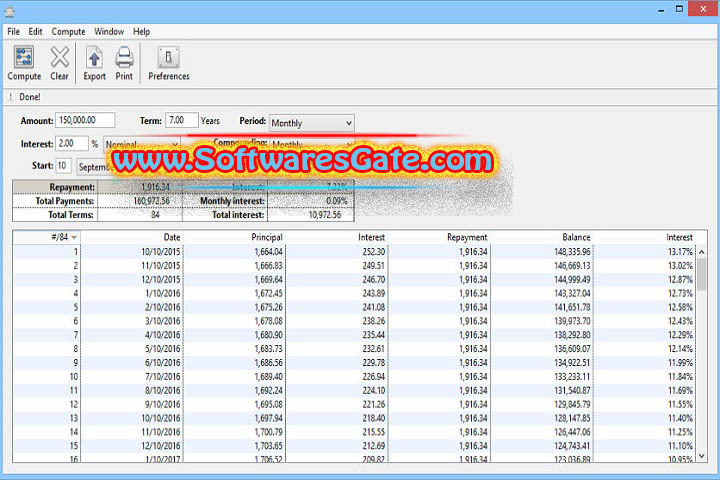Expand the Nominal interest type dropdown
The image size is (720, 480).
[141, 144]
